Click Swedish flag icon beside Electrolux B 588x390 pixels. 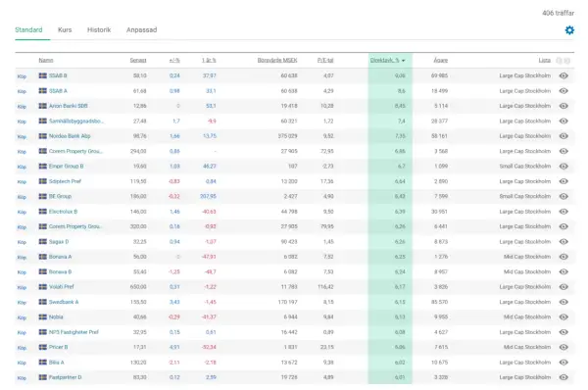[43, 212]
